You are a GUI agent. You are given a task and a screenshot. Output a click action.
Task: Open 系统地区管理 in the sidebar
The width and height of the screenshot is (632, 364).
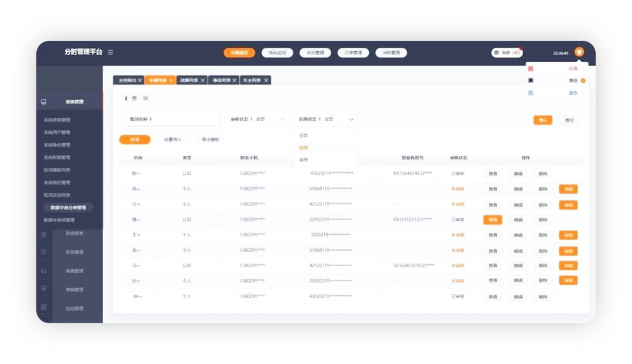57,183
